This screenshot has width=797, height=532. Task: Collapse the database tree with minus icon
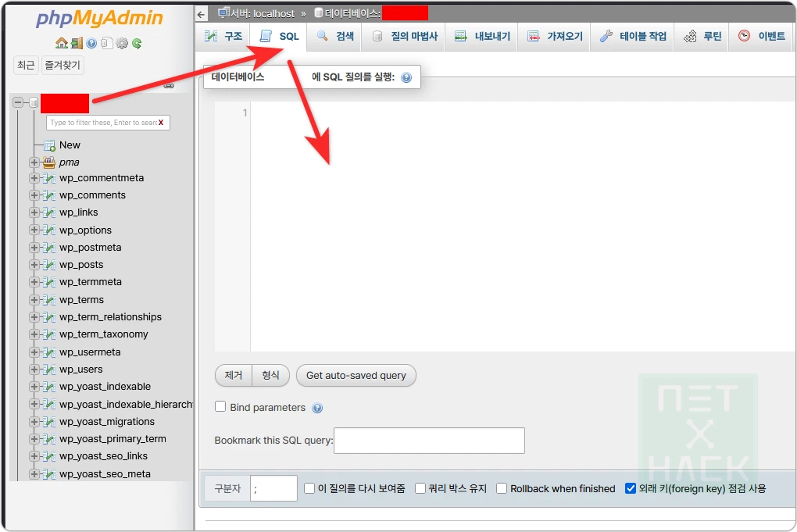(x=18, y=102)
